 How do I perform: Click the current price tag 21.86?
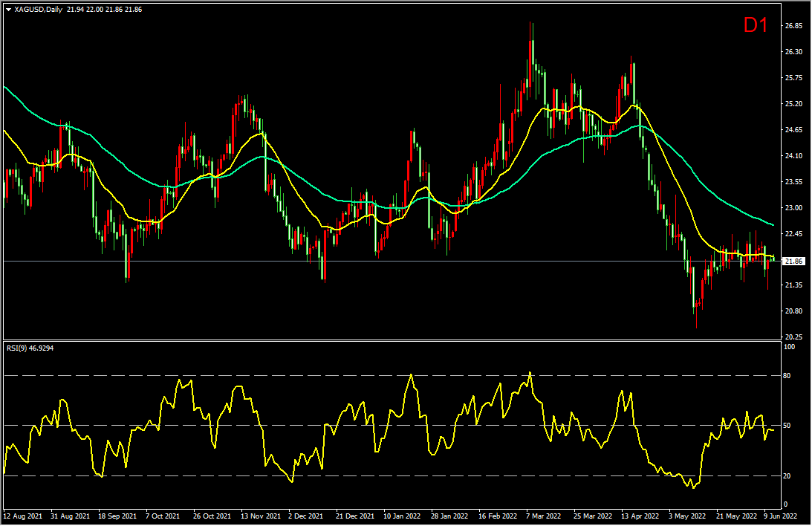pos(794,262)
